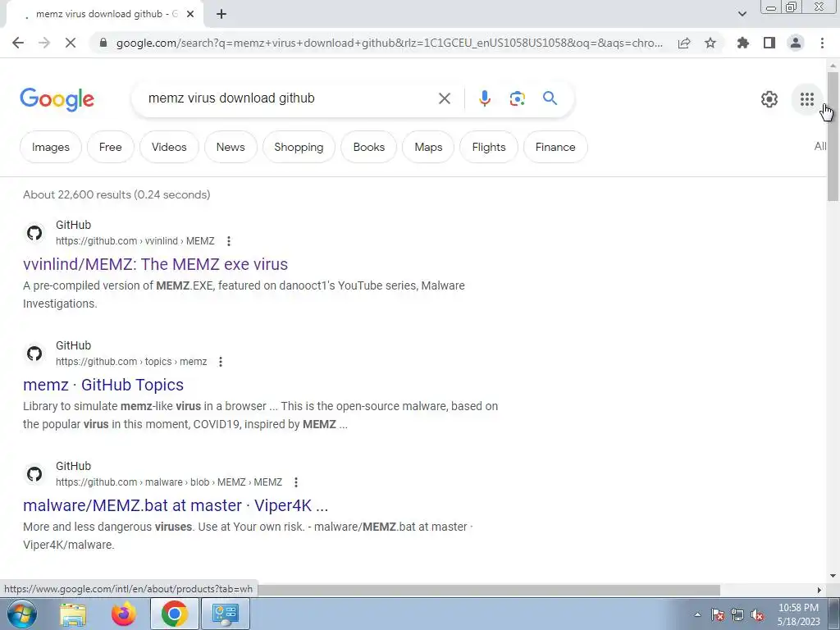Select the Maps filter chip

pos(428,147)
